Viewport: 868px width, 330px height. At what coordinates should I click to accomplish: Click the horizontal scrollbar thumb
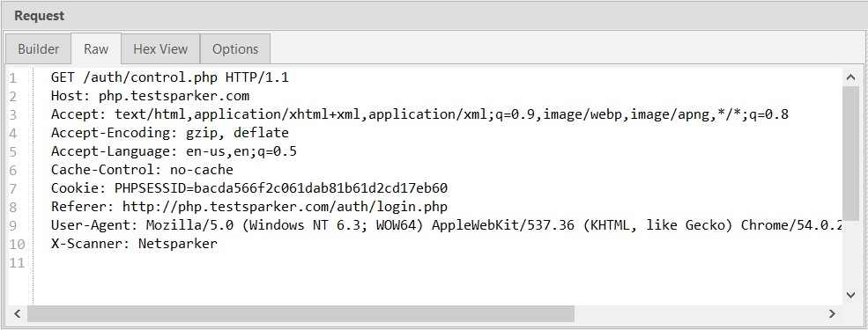pos(300,314)
